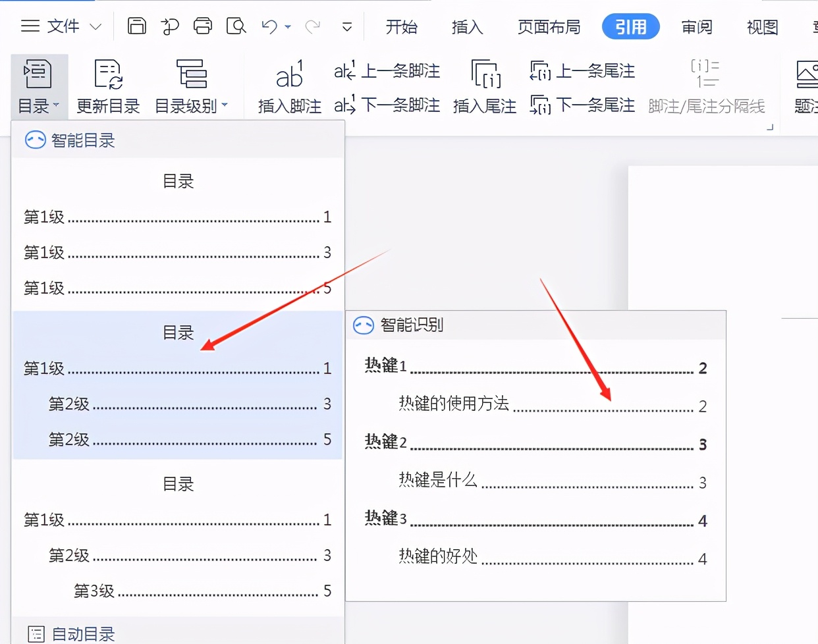Click the Save floppy disk icon
The height and width of the screenshot is (644, 818).
(x=136, y=26)
